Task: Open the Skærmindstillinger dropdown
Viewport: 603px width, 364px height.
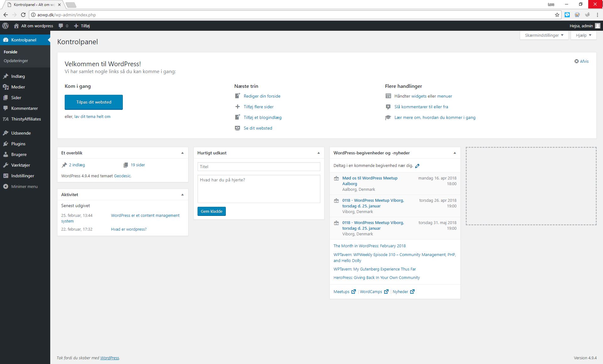Action: (x=544, y=35)
